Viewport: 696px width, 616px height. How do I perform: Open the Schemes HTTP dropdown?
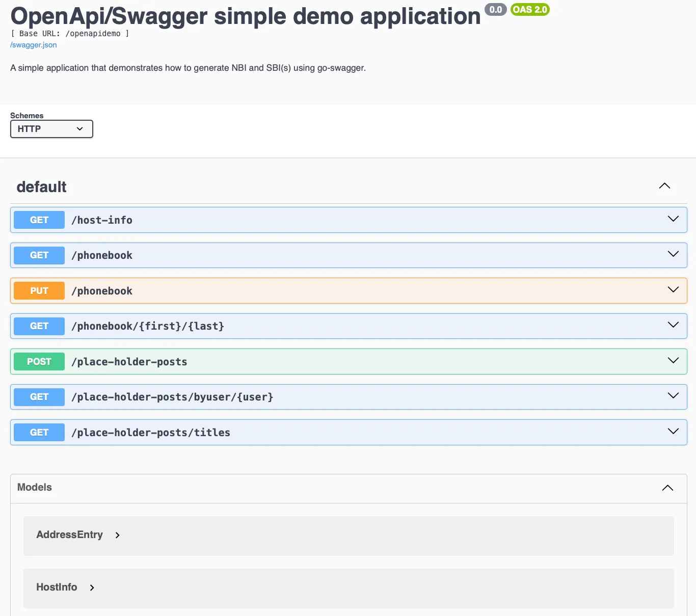(x=51, y=129)
